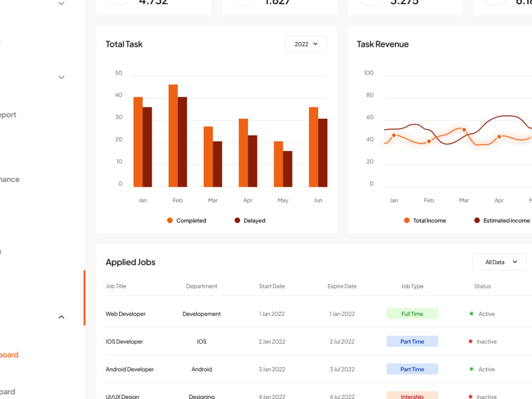
Task: Open the 2022 year dropdown
Action: pyautogui.click(x=306, y=44)
